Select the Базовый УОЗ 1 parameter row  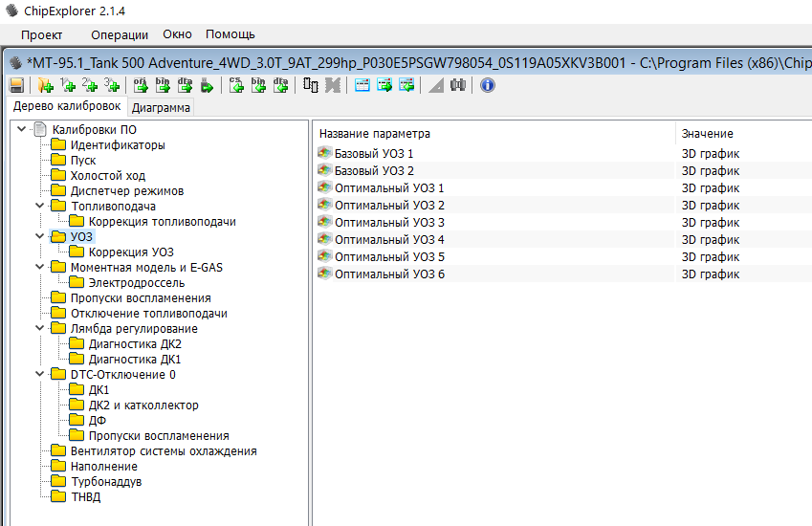[374, 153]
